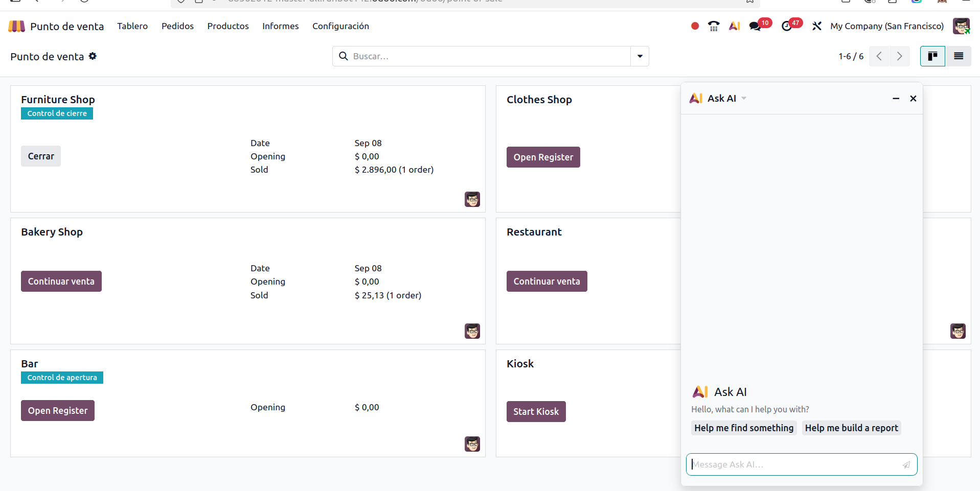
Task: Open the Configuración menu
Action: pos(340,26)
